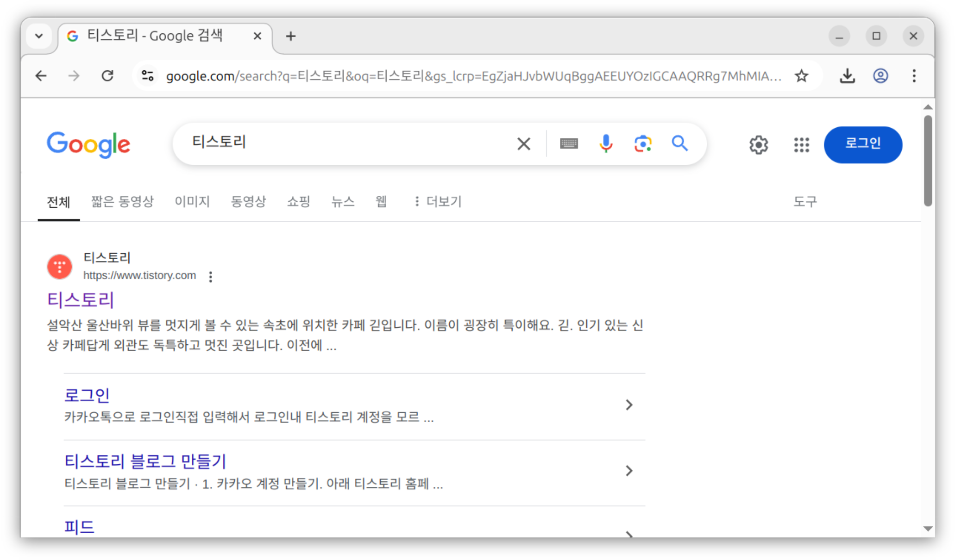The width and height of the screenshot is (955, 560).
Task: Open the Google apps grid
Action: (x=801, y=145)
